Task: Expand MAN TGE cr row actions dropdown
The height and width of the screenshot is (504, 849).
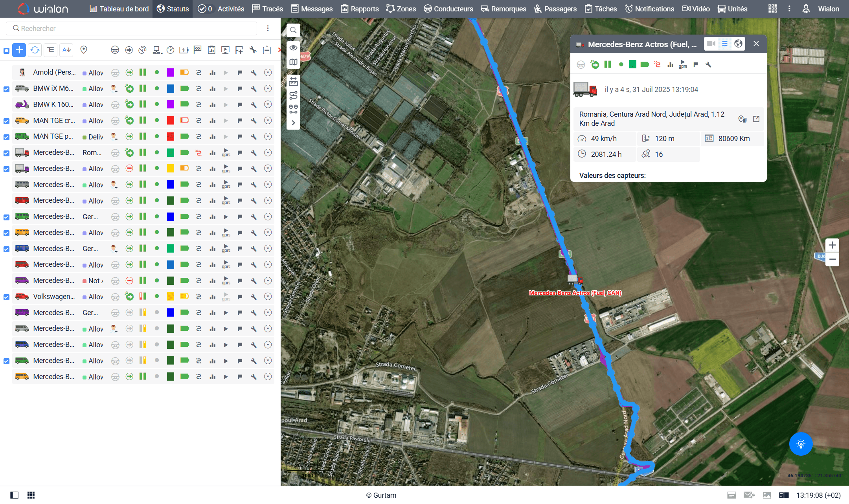Action: 268,120
